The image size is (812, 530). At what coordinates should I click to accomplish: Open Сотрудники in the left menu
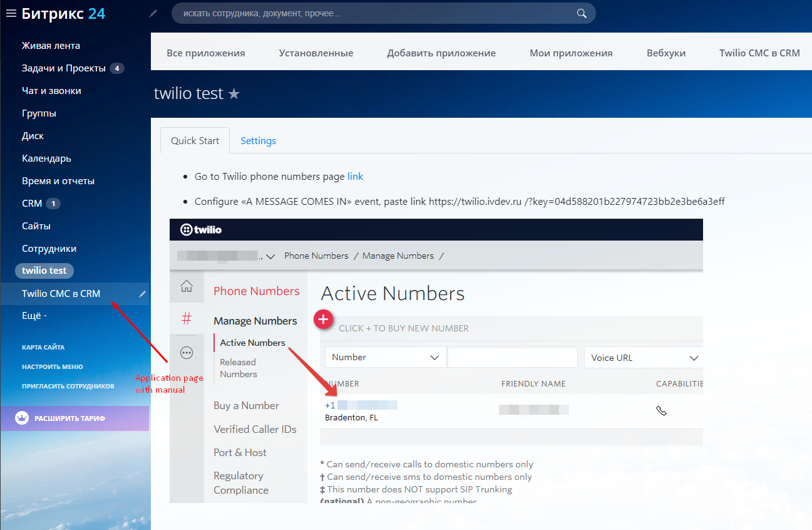pos(49,249)
